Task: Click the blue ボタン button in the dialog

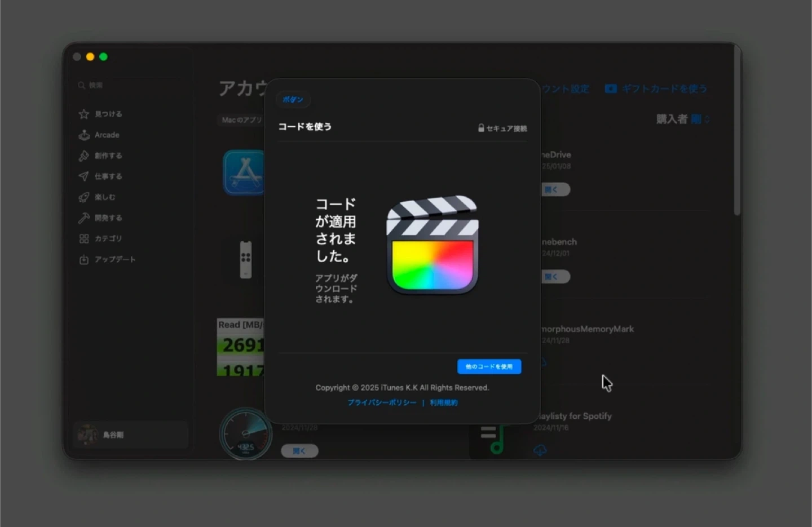Action: [x=293, y=100]
